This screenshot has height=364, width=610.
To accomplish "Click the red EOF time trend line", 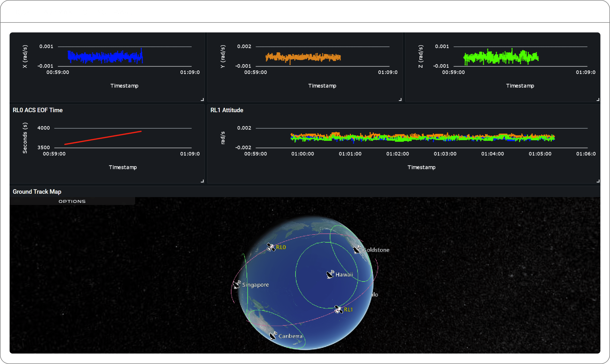I will [103, 138].
